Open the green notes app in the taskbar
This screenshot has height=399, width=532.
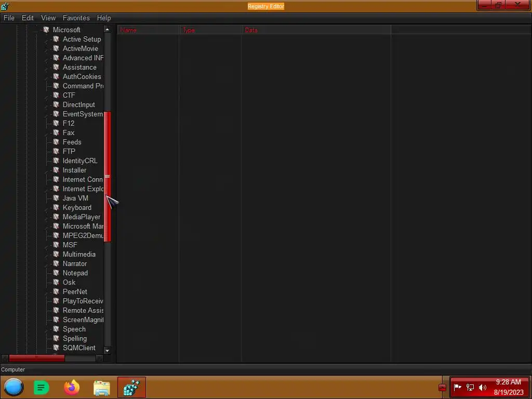click(x=42, y=388)
